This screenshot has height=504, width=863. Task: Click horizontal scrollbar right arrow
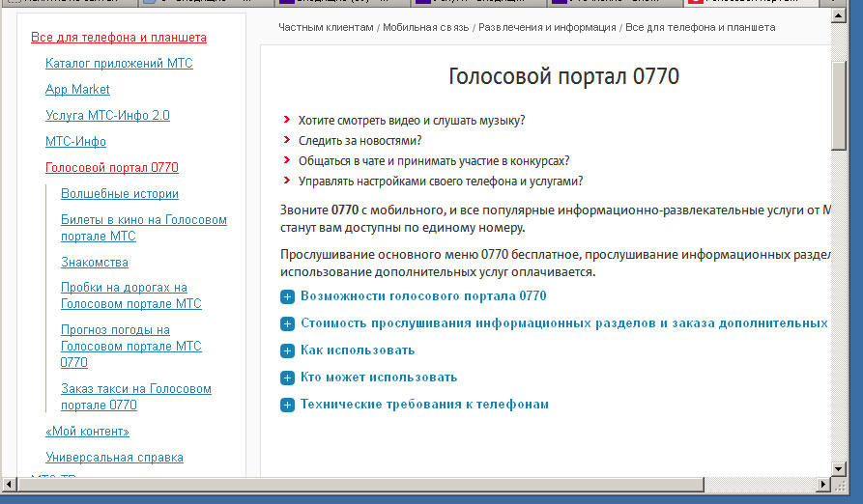[822, 485]
